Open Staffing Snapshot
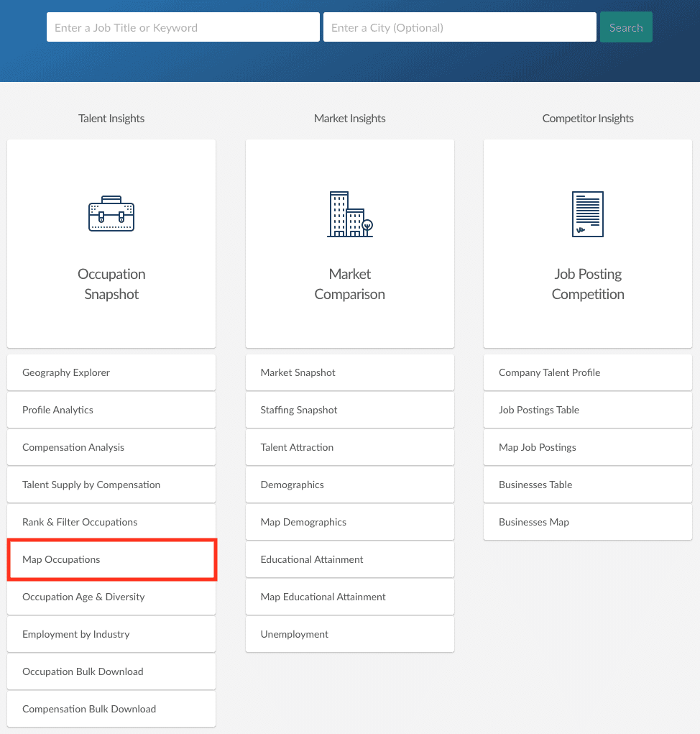Image resolution: width=700 pixels, height=734 pixels. [349, 410]
